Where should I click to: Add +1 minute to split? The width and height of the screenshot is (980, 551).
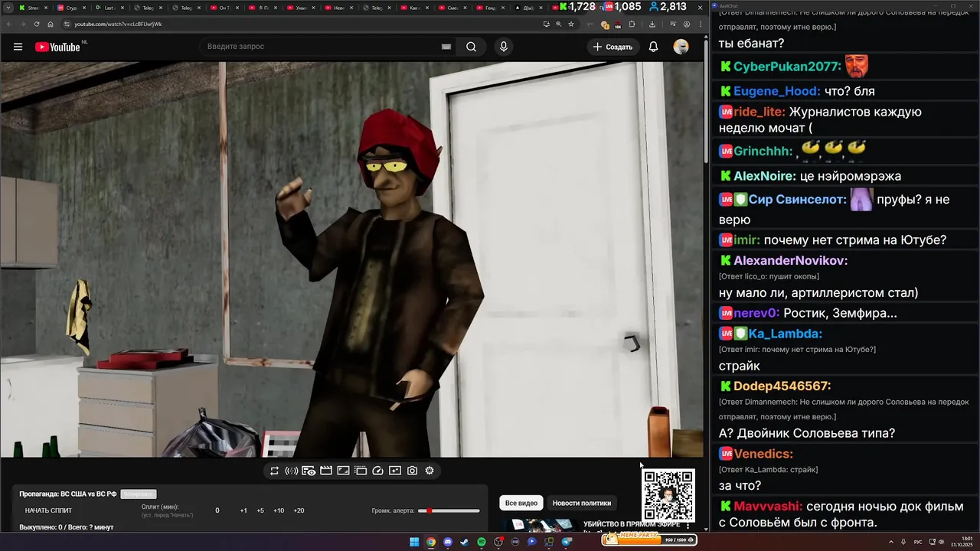pyautogui.click(x=243, y=510)
